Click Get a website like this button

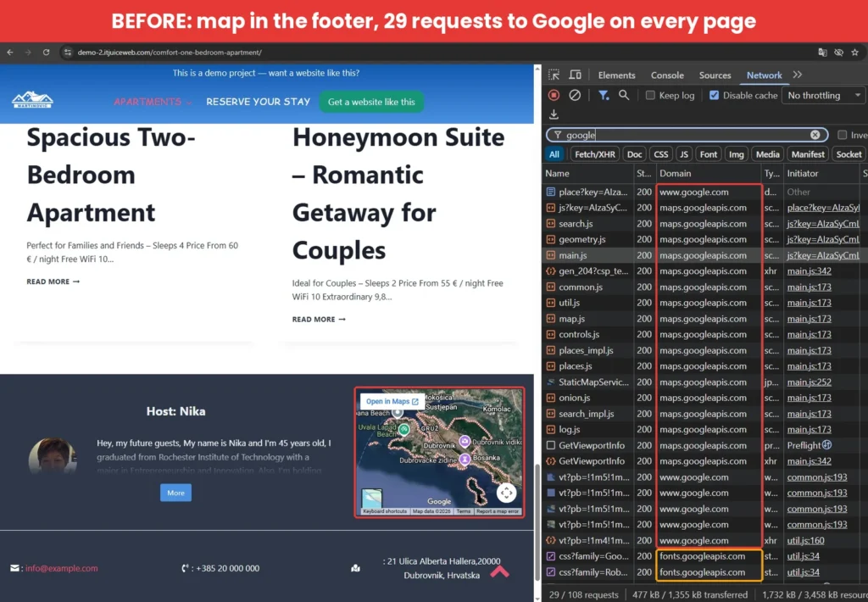pos(371,102)
